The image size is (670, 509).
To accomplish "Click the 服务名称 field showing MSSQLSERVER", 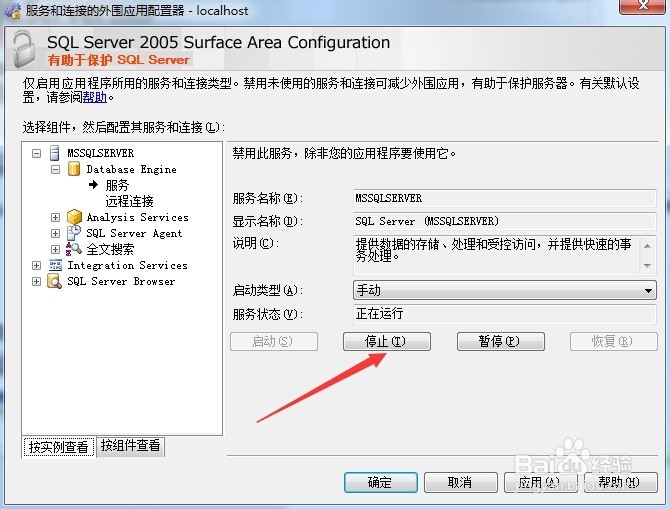I will (x=505, y=198).
